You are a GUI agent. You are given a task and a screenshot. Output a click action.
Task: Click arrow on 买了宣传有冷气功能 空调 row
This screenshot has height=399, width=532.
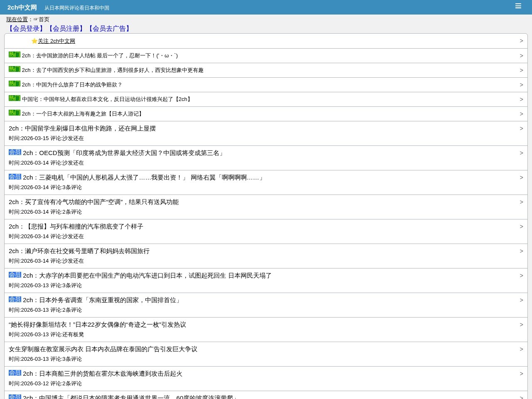click(x=521, y=202)
